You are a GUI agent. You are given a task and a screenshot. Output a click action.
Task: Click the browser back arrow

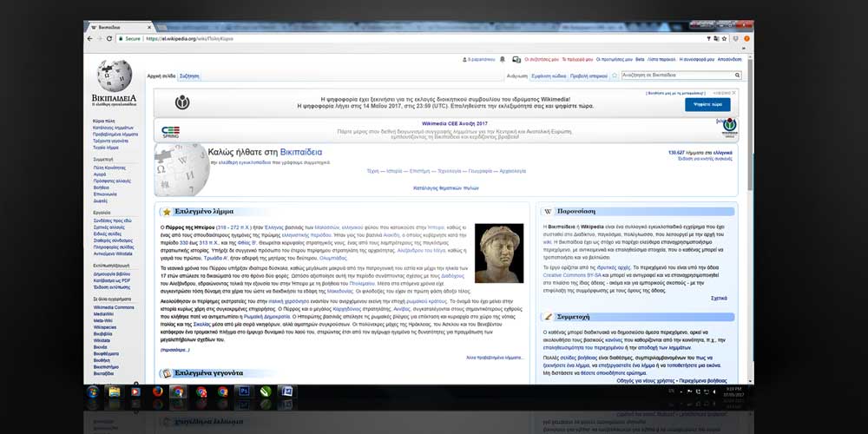click(x=90, y=38)
